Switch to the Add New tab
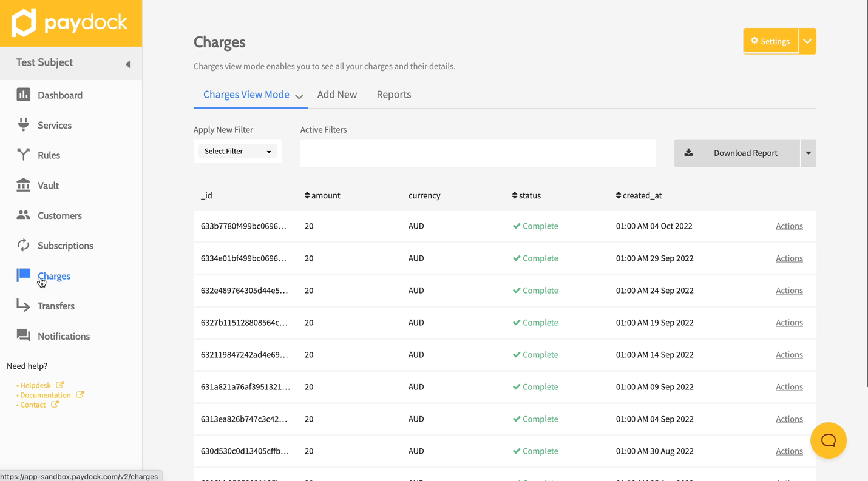The width and height of the screenshot is (868, 481). point(337,95)
